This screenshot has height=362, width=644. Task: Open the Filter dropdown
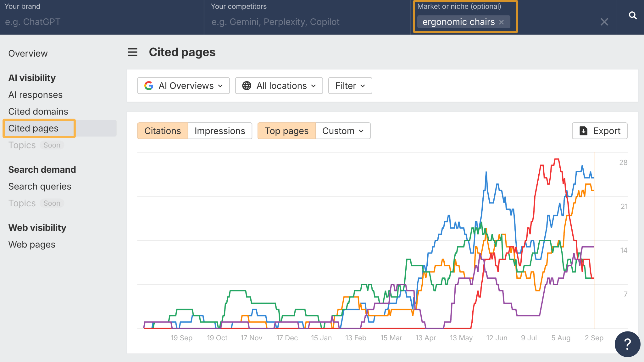tap(350, 86)
